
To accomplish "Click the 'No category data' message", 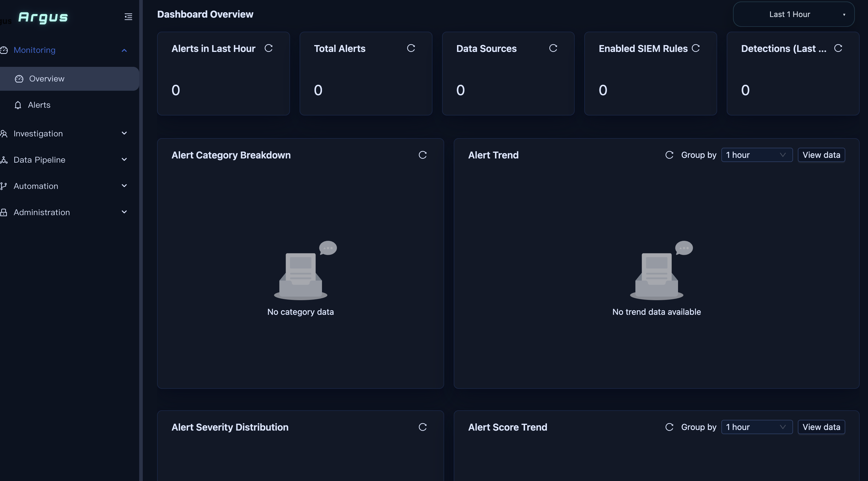I will 300,312.
